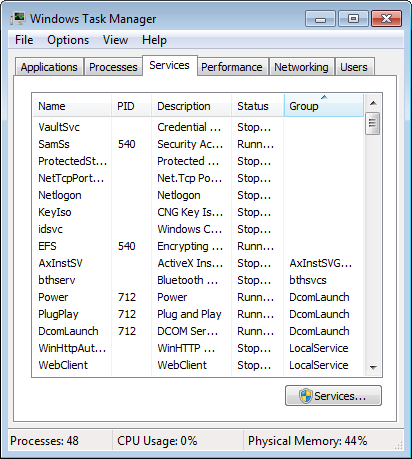
Task: Select the ProtectedSt... service row
Action: coord(198,161)
